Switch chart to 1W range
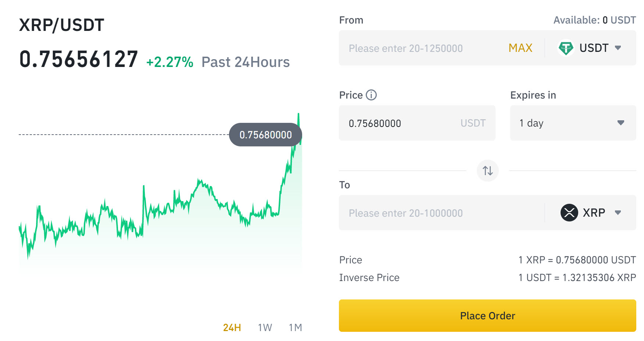The height and width of the screenshot is (341, 644). point(265,327)
